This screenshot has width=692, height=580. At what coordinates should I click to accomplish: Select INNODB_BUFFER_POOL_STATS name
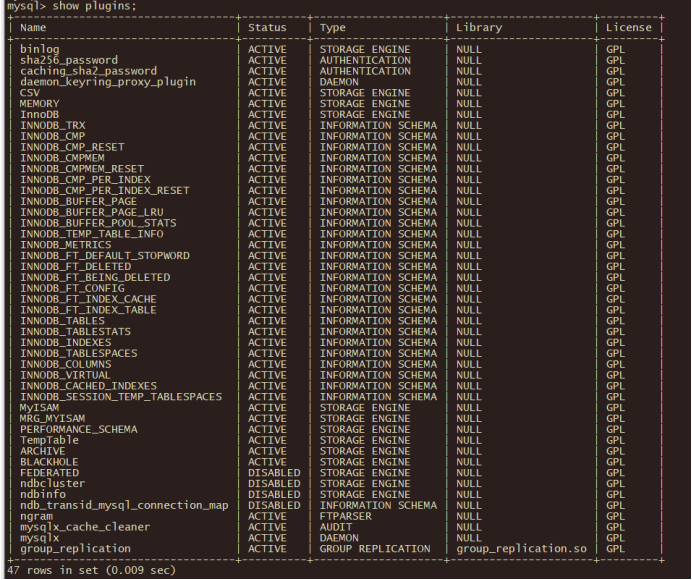(98, 223)
